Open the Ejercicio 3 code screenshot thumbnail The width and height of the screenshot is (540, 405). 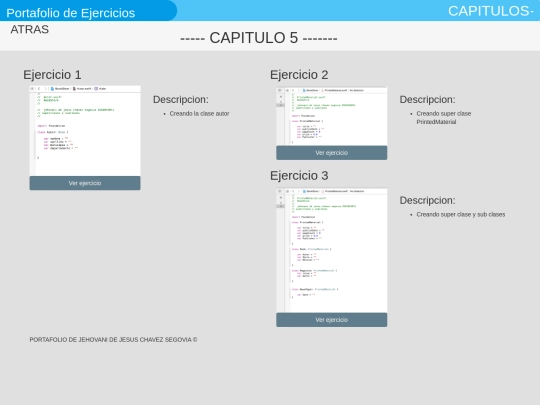pyautogui.click(x=332, y=250)
